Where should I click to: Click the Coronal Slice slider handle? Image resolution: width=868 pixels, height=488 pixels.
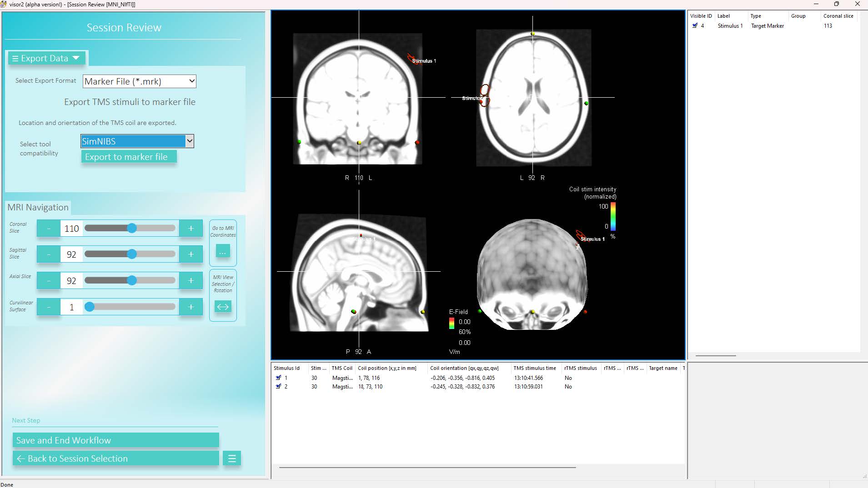click(131, 228)
